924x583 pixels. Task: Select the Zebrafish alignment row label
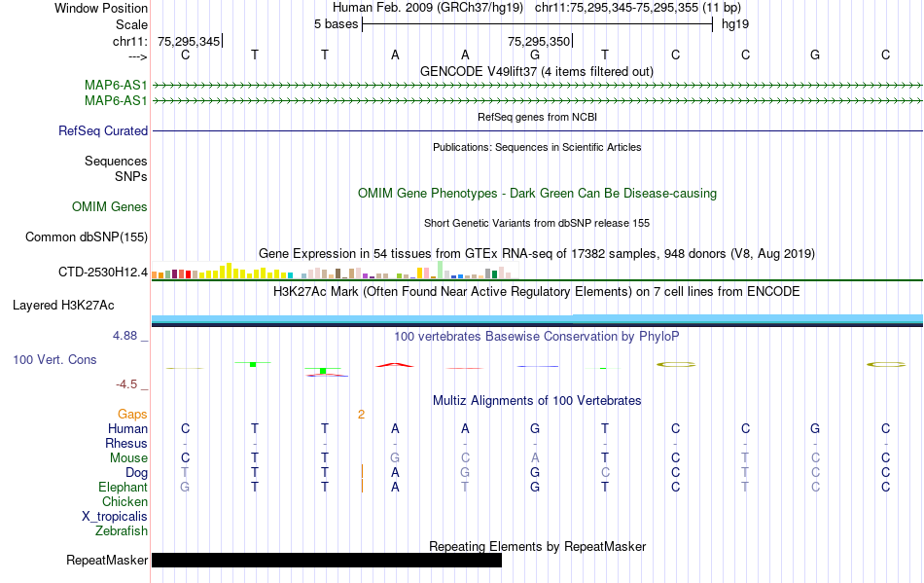pos(122,530)
